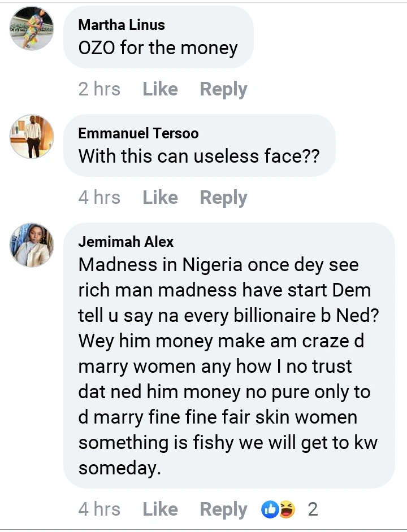Open Martha Linus's profile from her name
Screen dimensions: 407x532
pyautogui.click(x=122, y=25)
